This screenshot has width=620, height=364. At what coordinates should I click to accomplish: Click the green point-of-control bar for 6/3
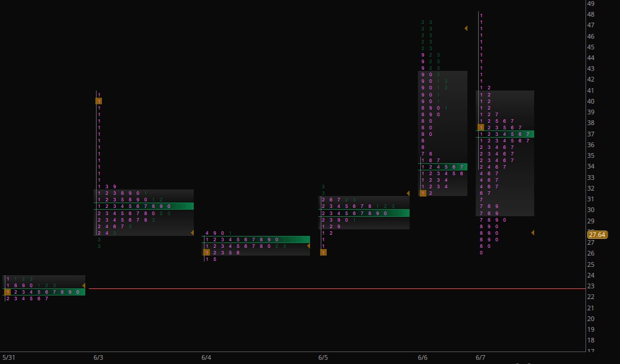(144, 206)
